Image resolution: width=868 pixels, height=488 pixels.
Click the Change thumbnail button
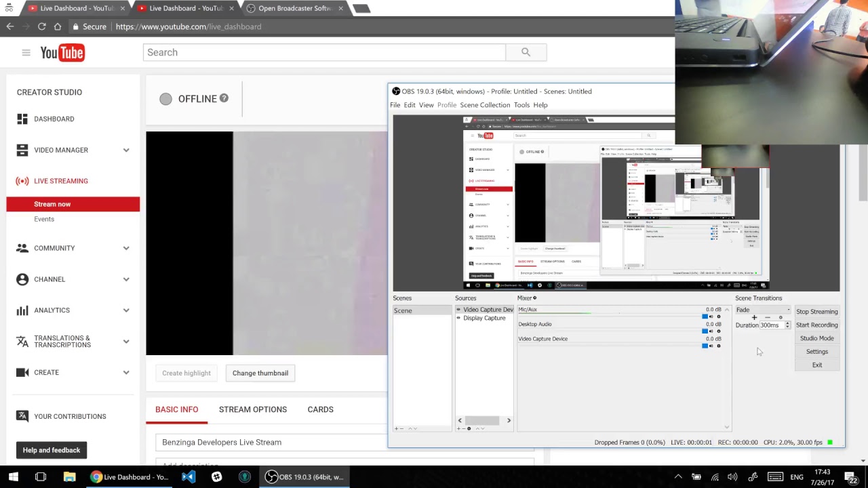260,373
